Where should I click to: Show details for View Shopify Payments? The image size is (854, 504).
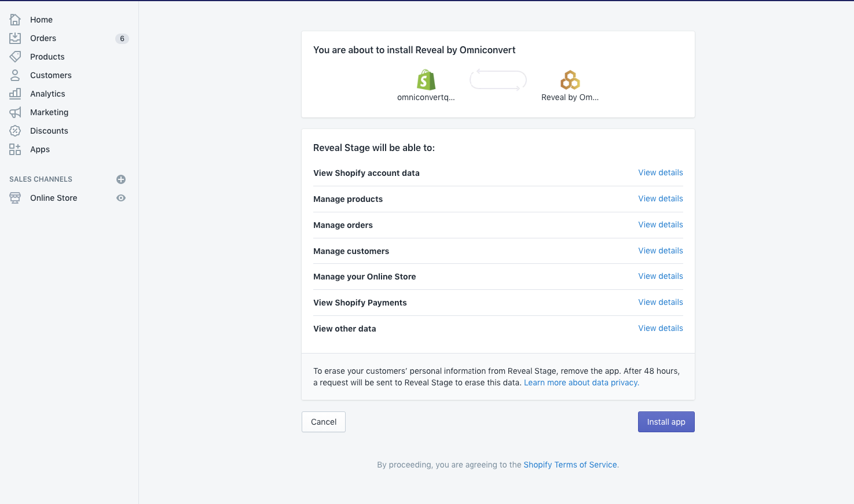(x=661, y=302)
